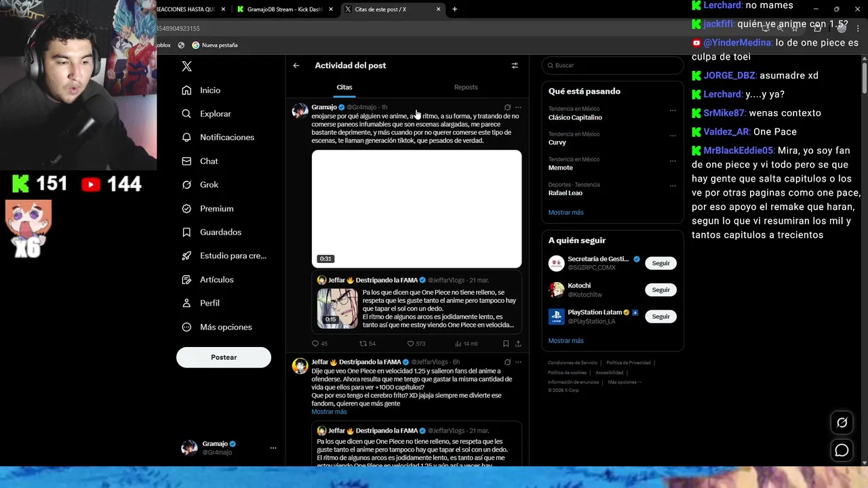Click the Postear button
This screenshot has width=868, height=488.
pos(224,357)
